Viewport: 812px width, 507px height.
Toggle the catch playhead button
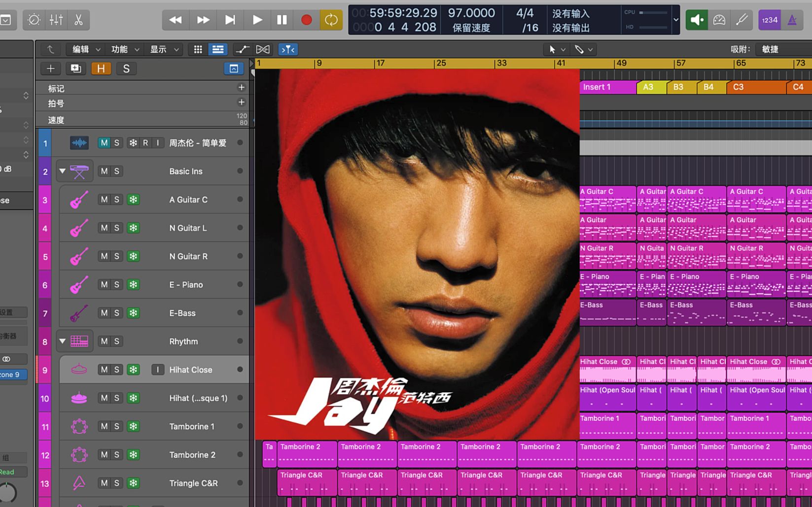pos(288,49)
